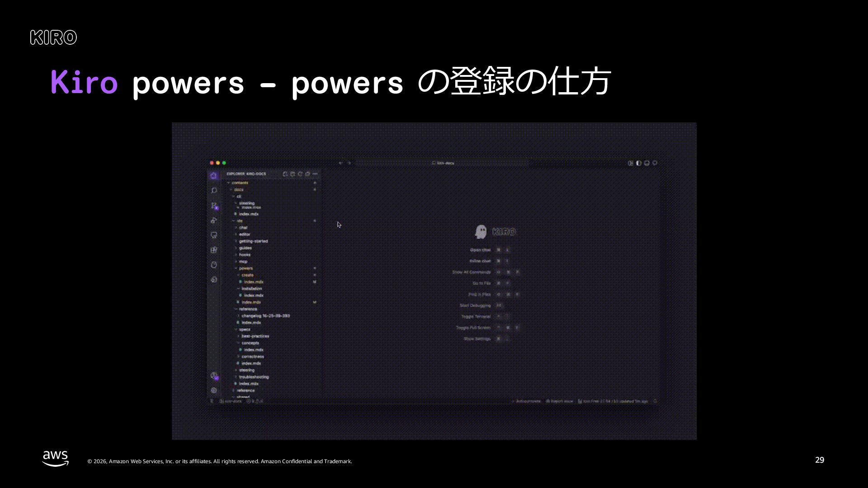Open Source Control view in activity bar
The image size is (868, 488).
[x=214, y=206]
